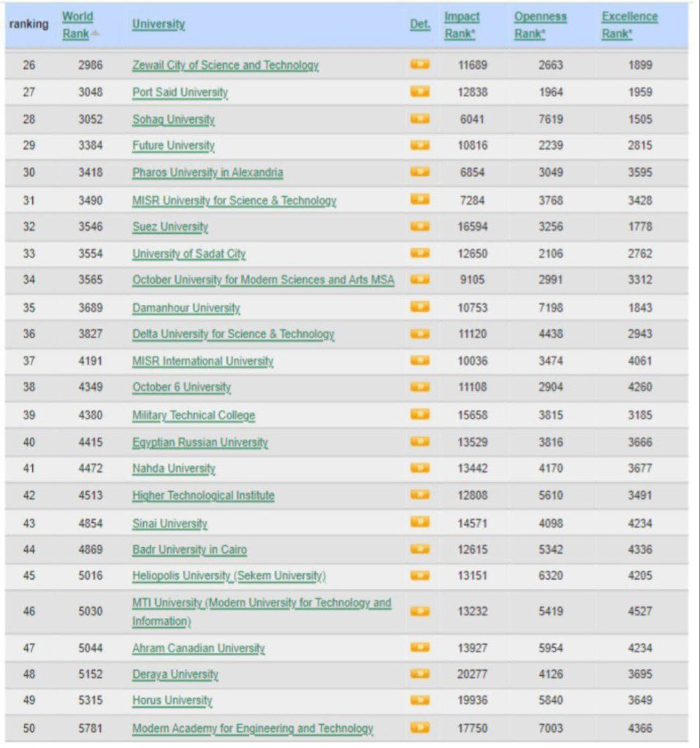Open Nahda University link
This screenshot has height=748, width=700.
pos(174,468)
